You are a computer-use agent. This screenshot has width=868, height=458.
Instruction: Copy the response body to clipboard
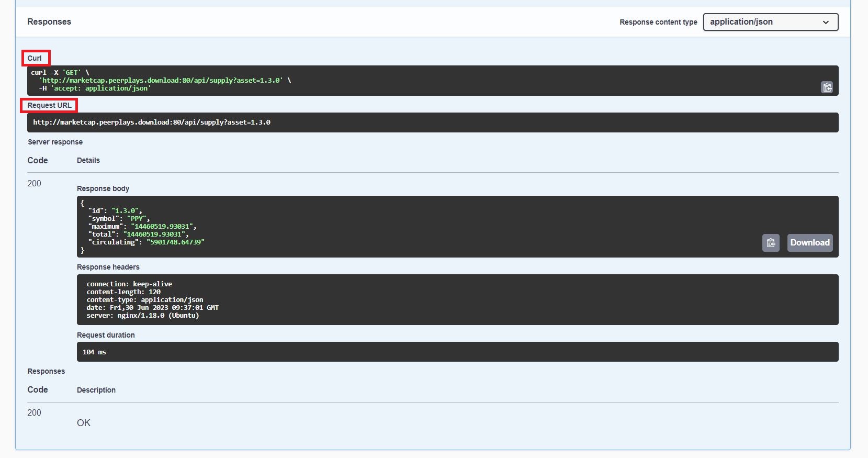click(x=771, y=243)
